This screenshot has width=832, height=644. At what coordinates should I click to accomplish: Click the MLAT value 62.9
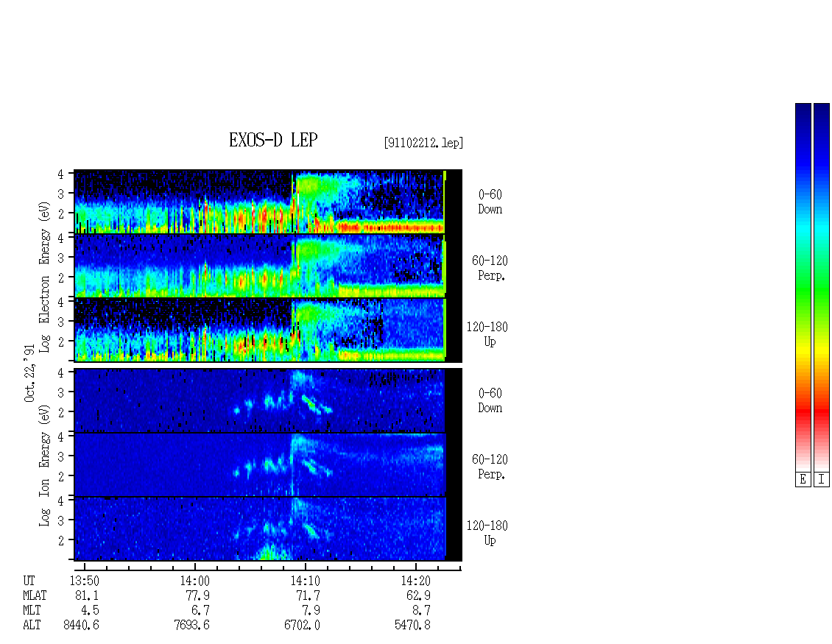(x=418, y=595)
